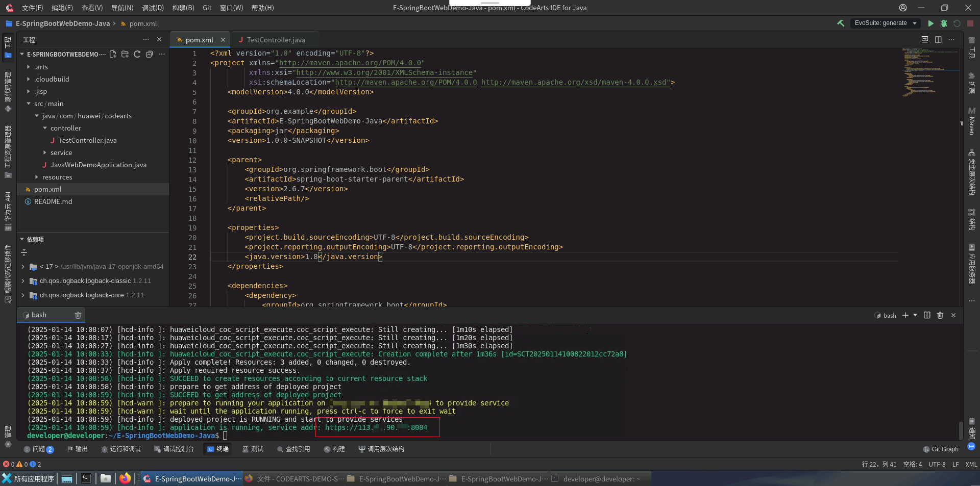980x486 pixels.
Task: Click the preview icon in the editor toolbar
Action: point(925,39)
